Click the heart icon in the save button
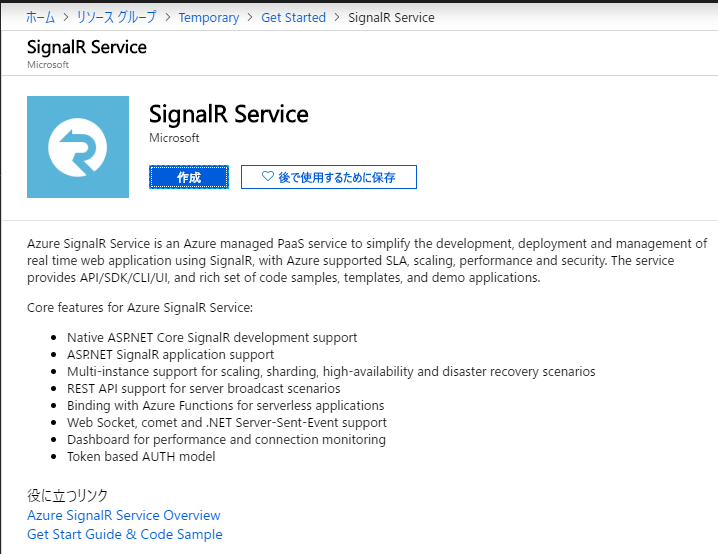This screenshot has width=718, height=554. (x=268, y=176)
